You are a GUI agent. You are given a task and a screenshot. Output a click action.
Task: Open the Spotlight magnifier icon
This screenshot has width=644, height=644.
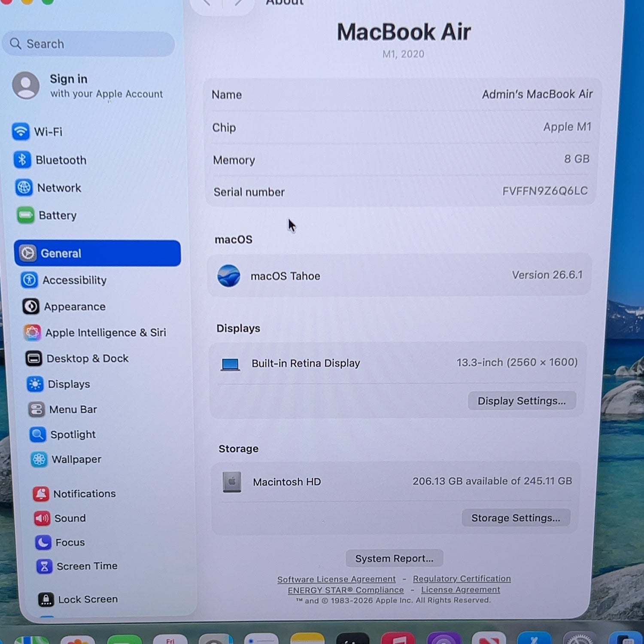38,434
